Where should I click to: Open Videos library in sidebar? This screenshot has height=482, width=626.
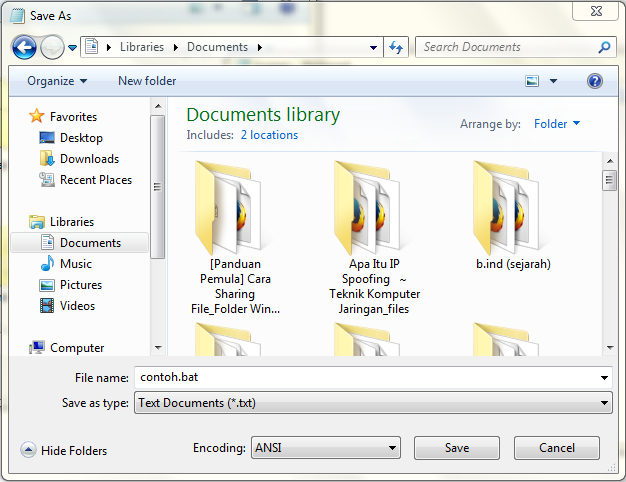[77, 306]
